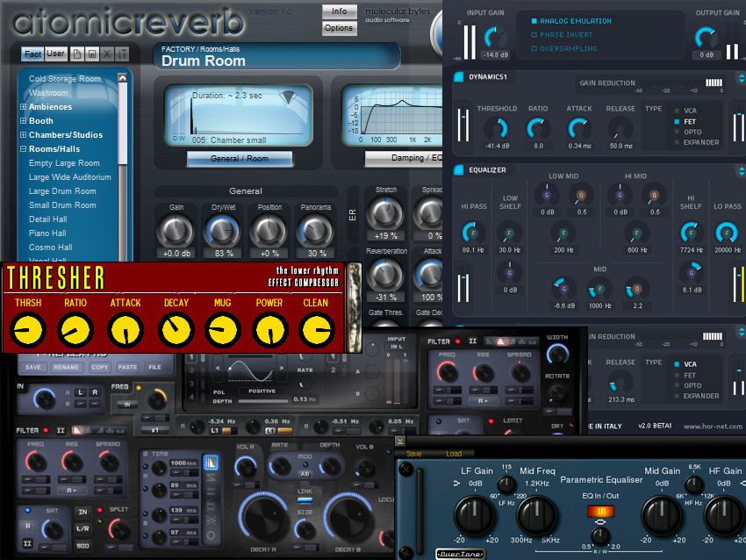The image size is (746, 560).
Task: Enable the OVERSAMPLING checkbox
Action: coord(534,48)
